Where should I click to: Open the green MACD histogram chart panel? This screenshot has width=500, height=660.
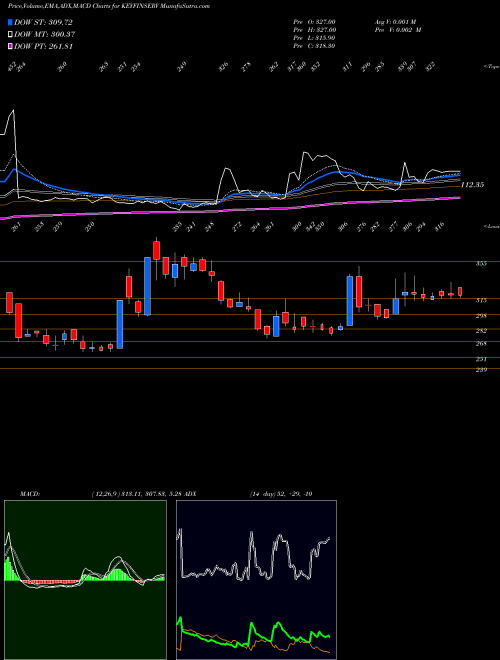85,580
